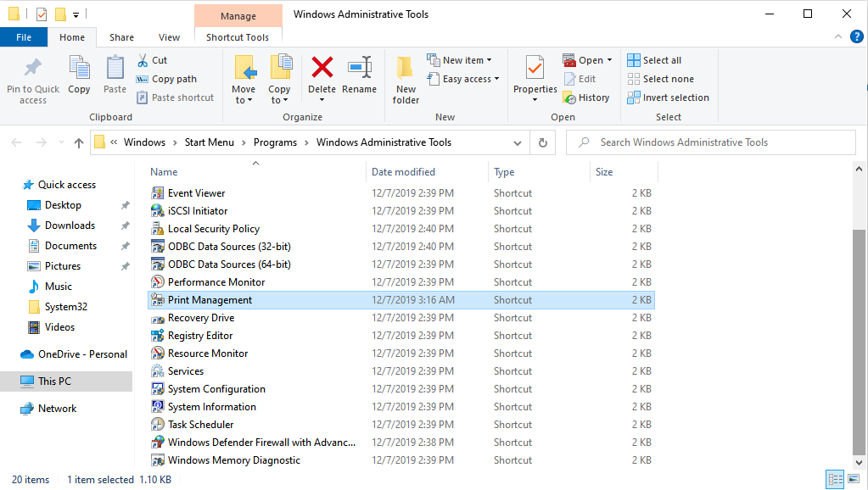Collapse the ribbon with the chevron
Viewport: 868px width, 490px height.
838,37
